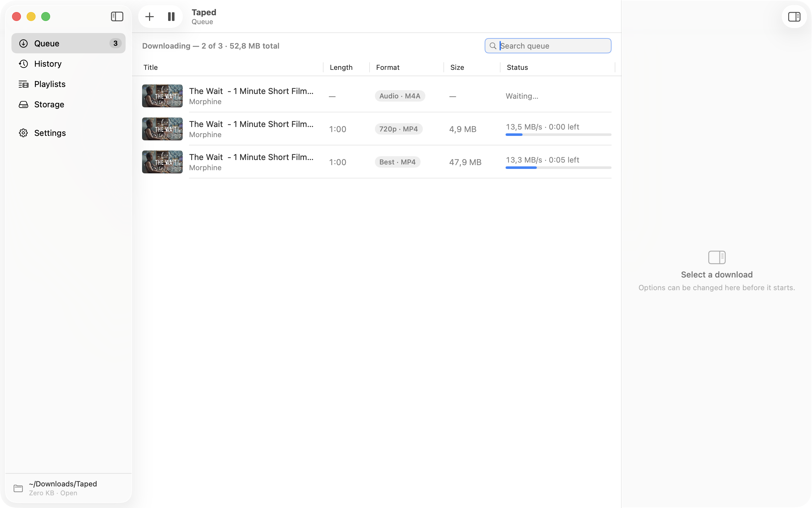Open the Queue section in sidebar
Viewport: 812px width, 508px height.
[x=69, y=43]
